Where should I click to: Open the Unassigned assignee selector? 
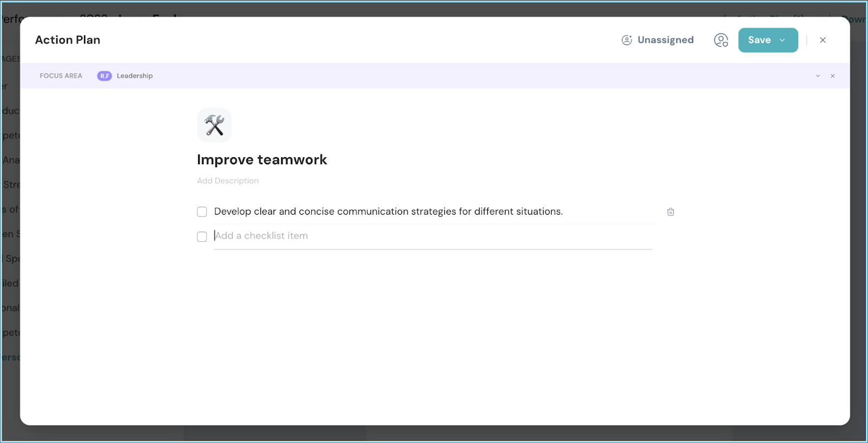(x=665, y=40)
